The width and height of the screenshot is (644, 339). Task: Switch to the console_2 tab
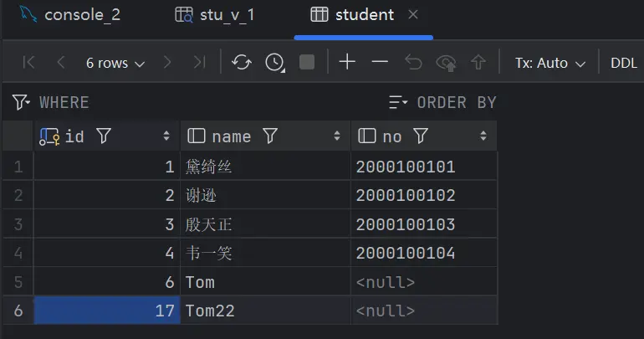click(75, 15)
